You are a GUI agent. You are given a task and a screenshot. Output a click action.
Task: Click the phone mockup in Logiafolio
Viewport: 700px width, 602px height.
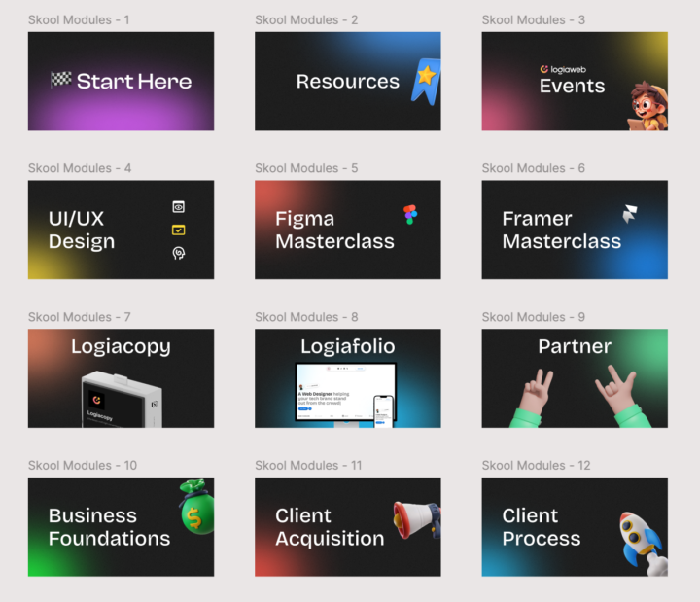[384, 411]
